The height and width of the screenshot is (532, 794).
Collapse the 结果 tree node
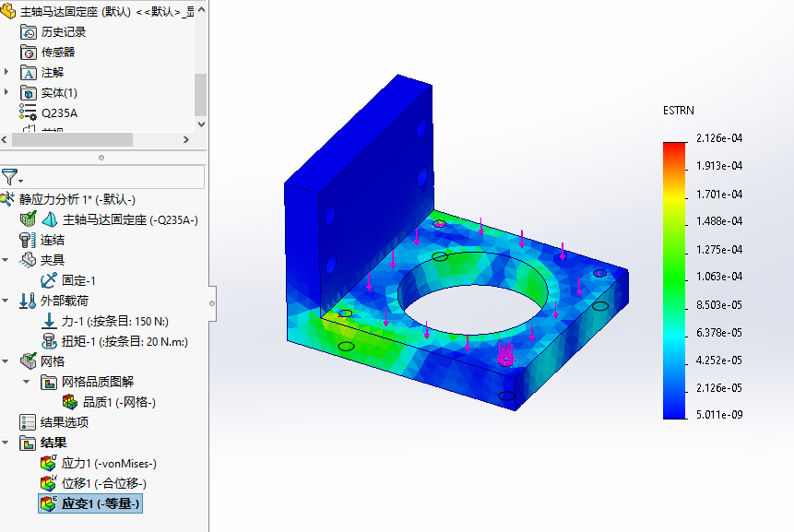6,443
